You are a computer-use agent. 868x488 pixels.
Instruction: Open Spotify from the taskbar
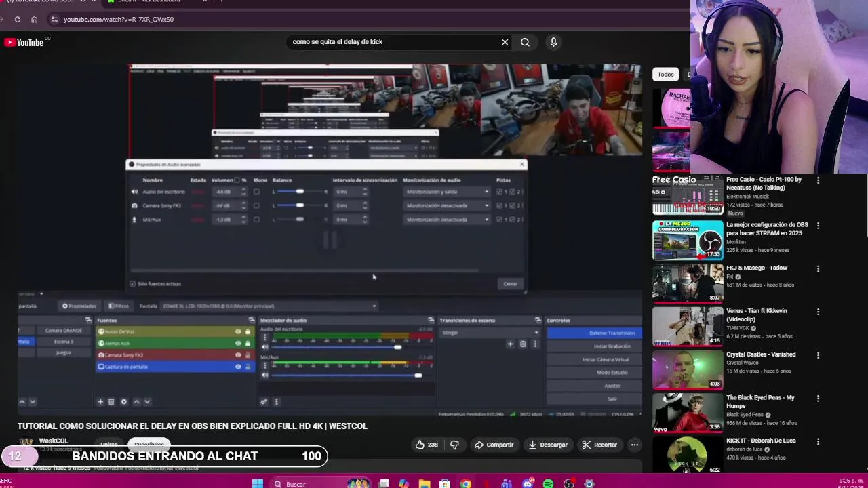(x=548, y=484)
